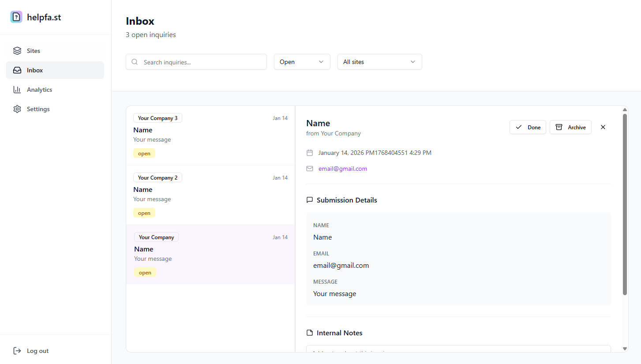Viewport: 641px width, 364px height.
Task: Click the Submission Details speech bubble icon
Action: [x=310, y=200]
